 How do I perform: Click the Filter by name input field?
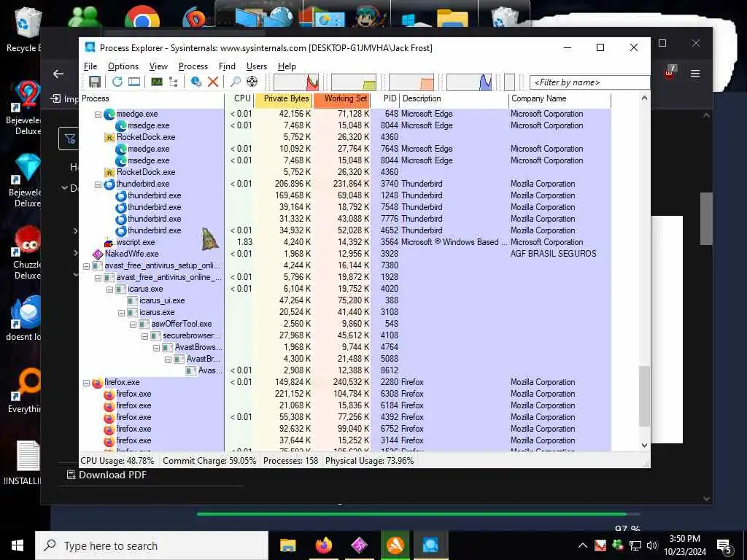tap(589, 82)
